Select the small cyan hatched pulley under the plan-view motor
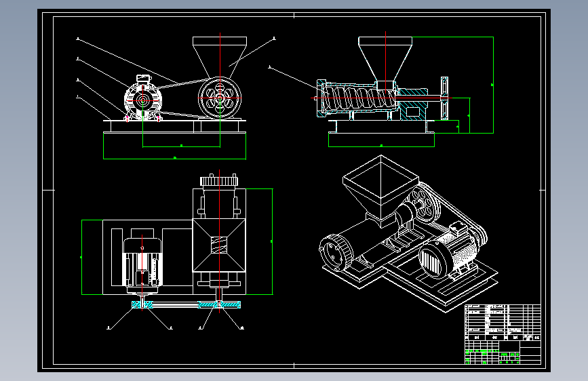Viewport: 588px width, 381px height. pyautogui.click(x=142, y=305)
